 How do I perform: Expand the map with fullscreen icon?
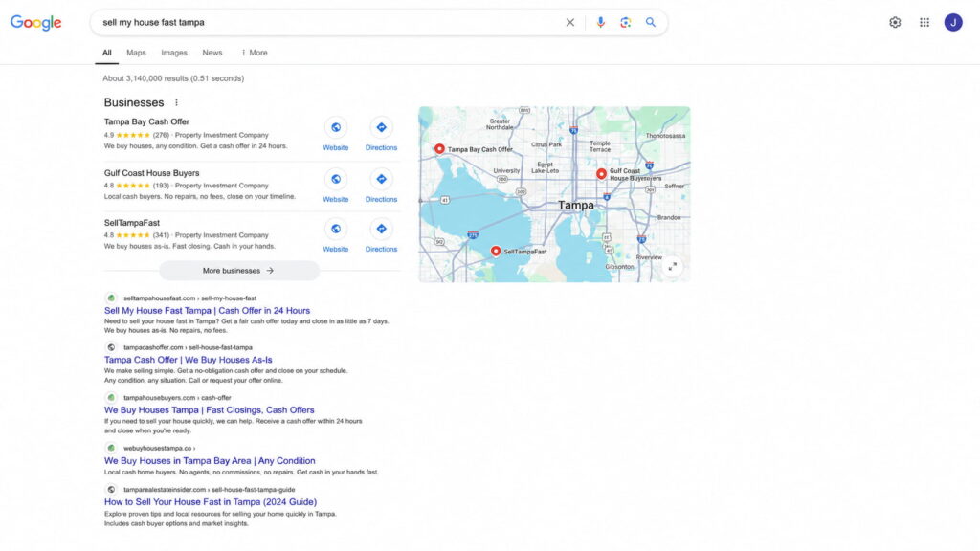(x=673, y=267)
